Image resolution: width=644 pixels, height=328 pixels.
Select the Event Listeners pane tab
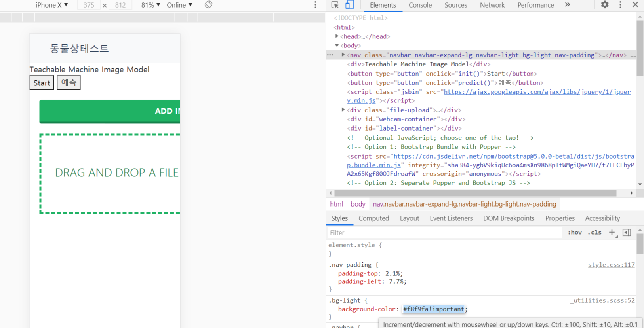click(451, 218)
